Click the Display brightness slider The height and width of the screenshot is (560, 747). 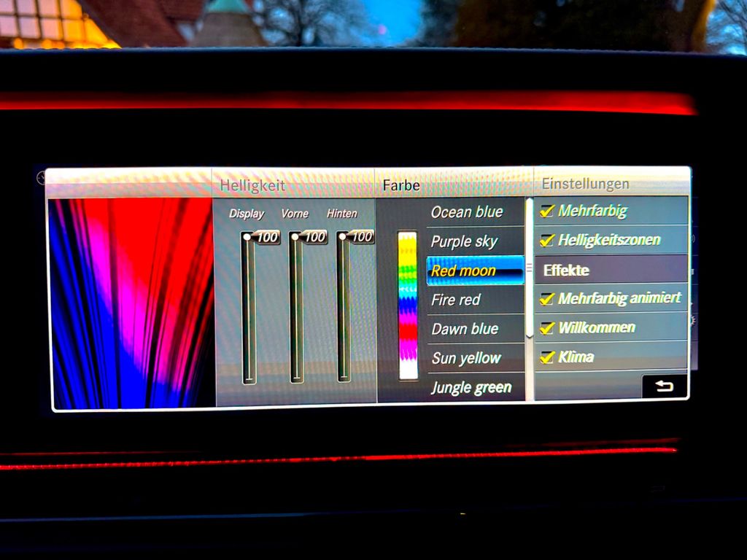(x=249, y=306)
